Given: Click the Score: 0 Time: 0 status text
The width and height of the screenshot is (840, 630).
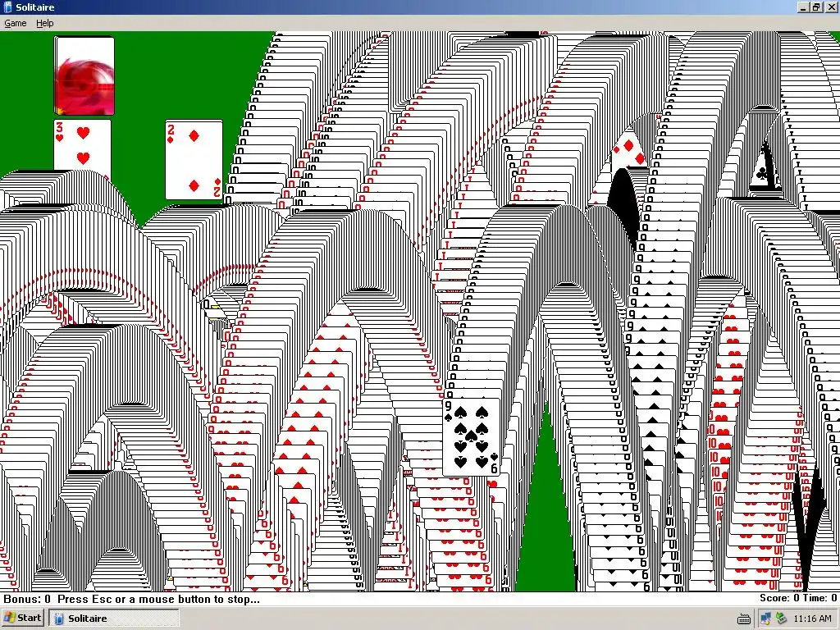Looking at the screenshot, I should [x=797, y=598].
